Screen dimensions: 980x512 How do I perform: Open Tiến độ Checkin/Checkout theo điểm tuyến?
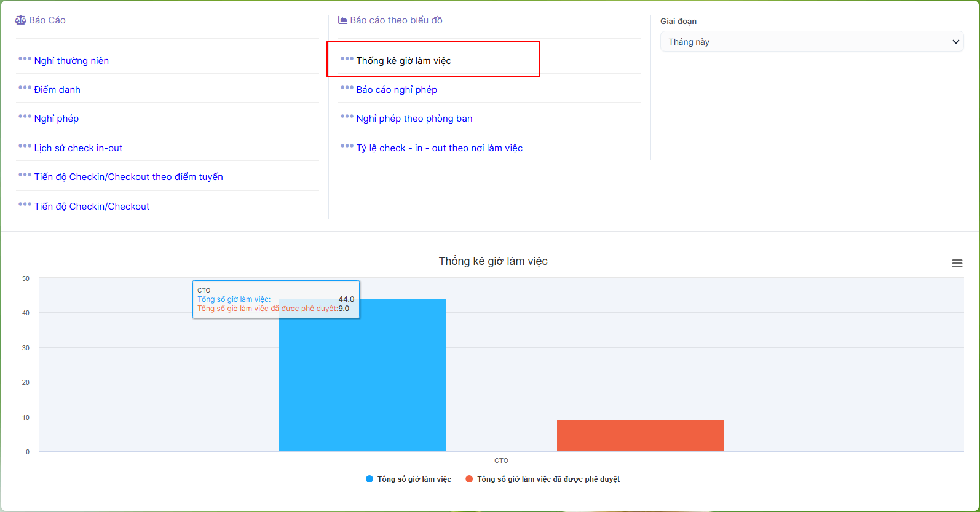pos(128,177)
